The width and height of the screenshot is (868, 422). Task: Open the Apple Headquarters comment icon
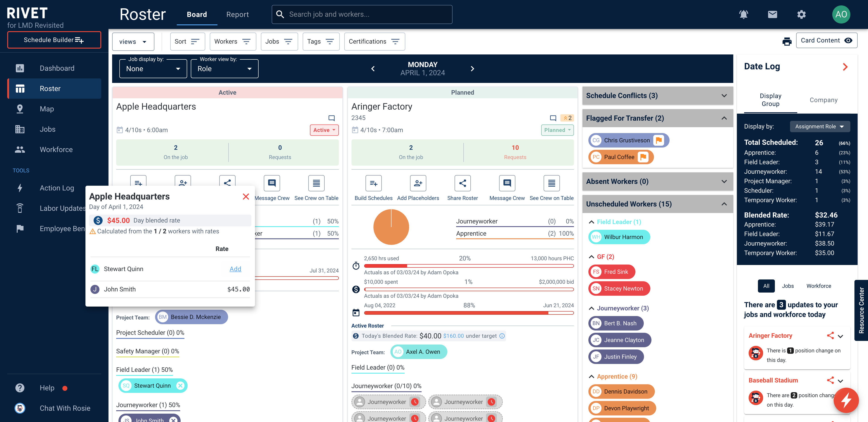(x=332, y=118)
